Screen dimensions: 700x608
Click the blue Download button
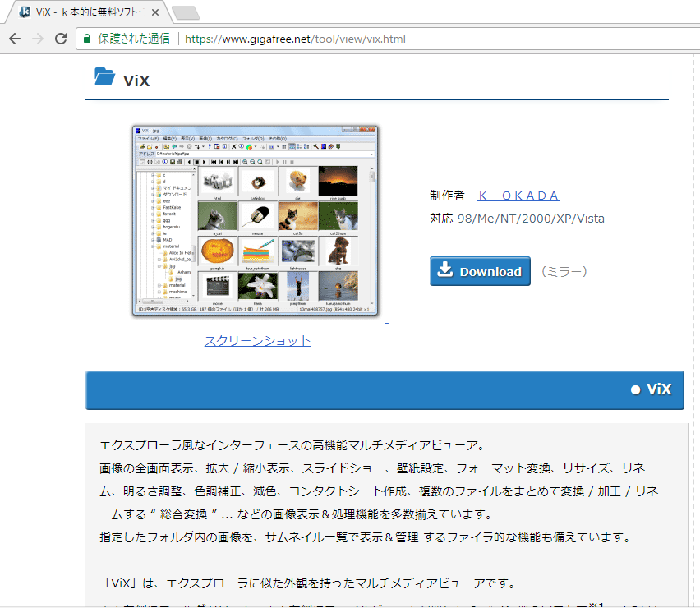(x=480, y=271)
